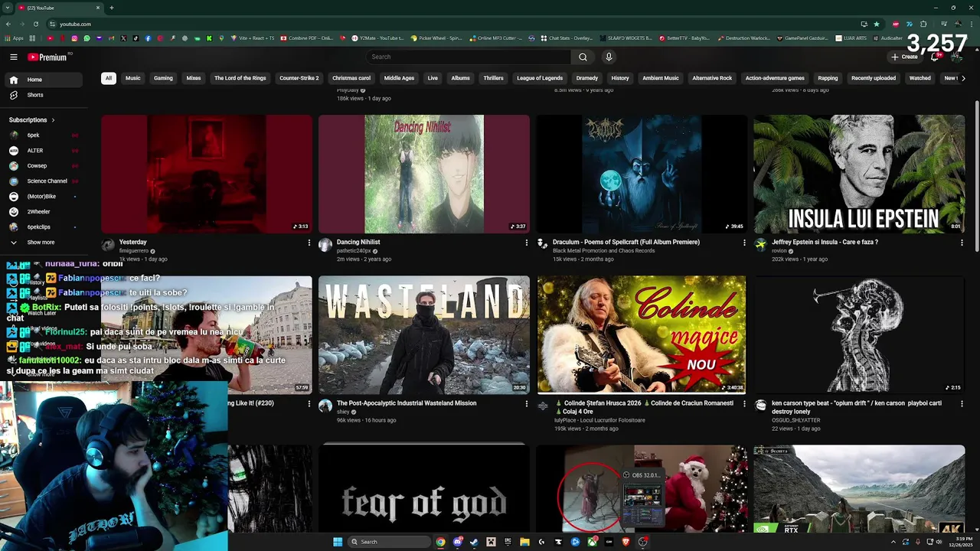
Task: Open the Picker Wheel bookmark
Action: pyautogui.click(x=436, y=37)
